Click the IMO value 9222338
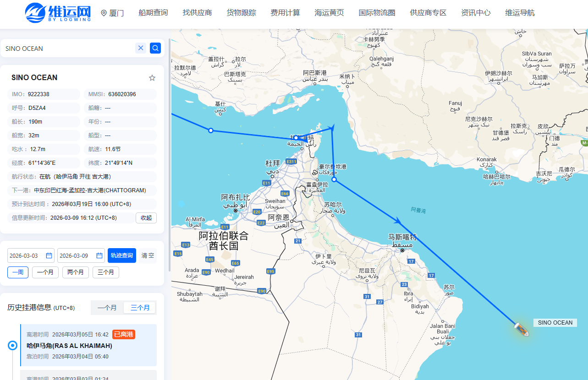This screenshot has height=380, width=588. [38, 94]
